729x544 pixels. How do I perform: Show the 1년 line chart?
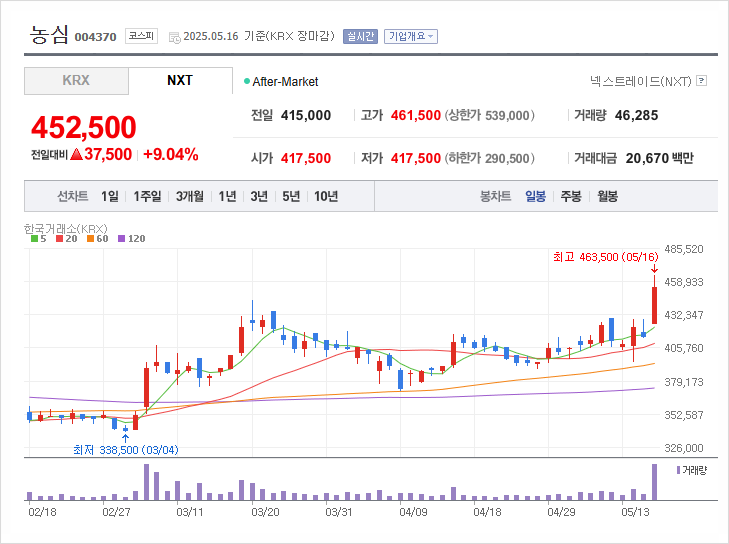pos(227,196)
